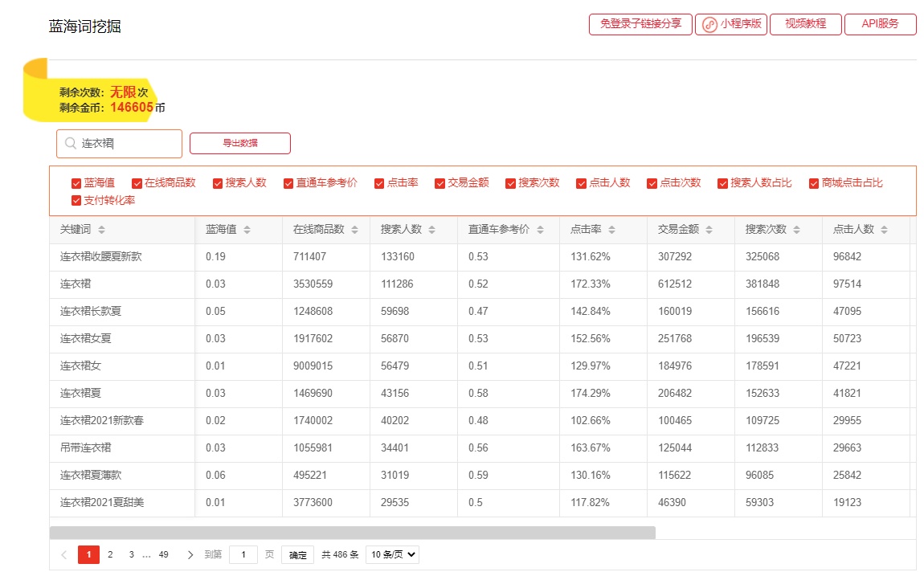Open the 视频教程 page

[x=805, y=24]
